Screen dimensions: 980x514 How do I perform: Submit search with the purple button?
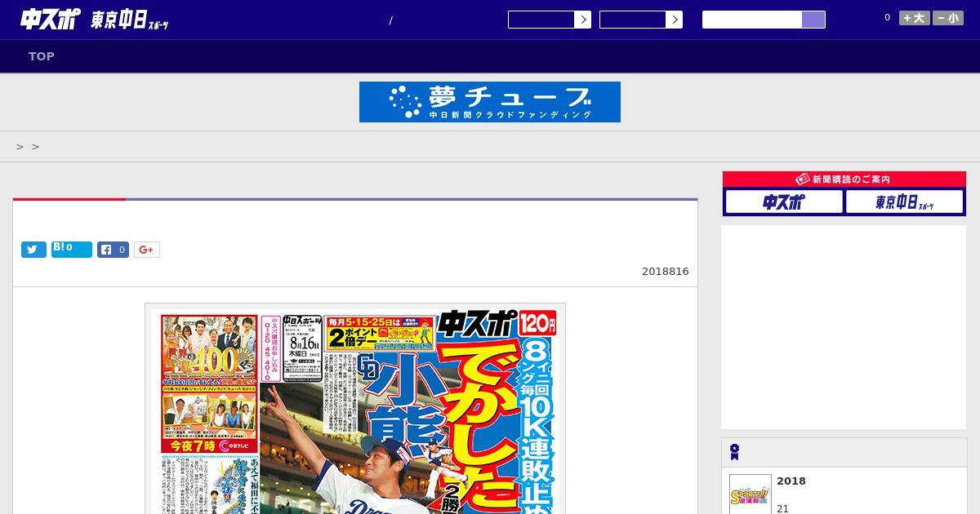(813, 20)
